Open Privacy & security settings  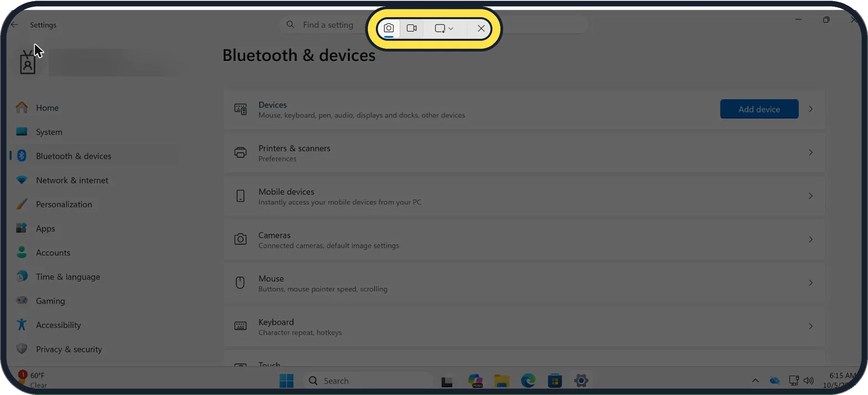[x=94, y=349]
